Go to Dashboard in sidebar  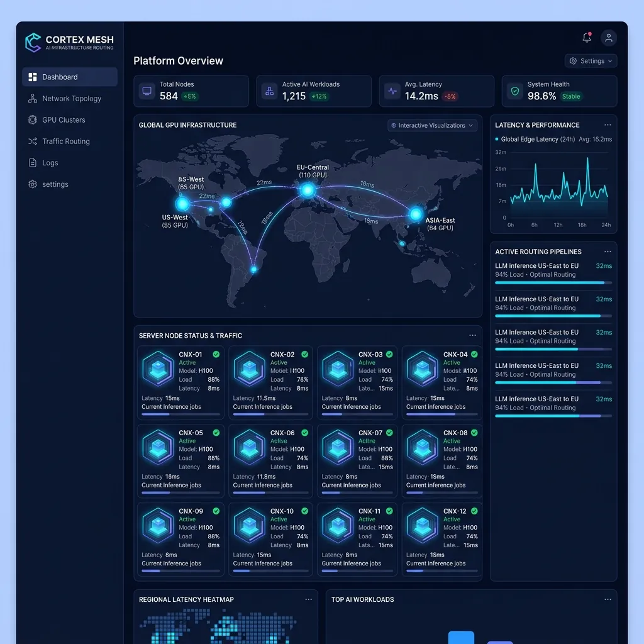pos(70,77)
